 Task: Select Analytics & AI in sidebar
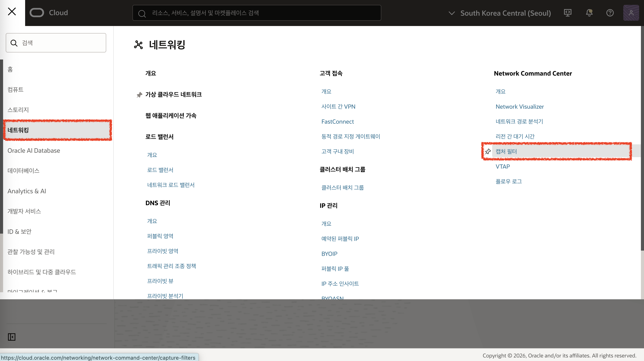pos(27,191)
